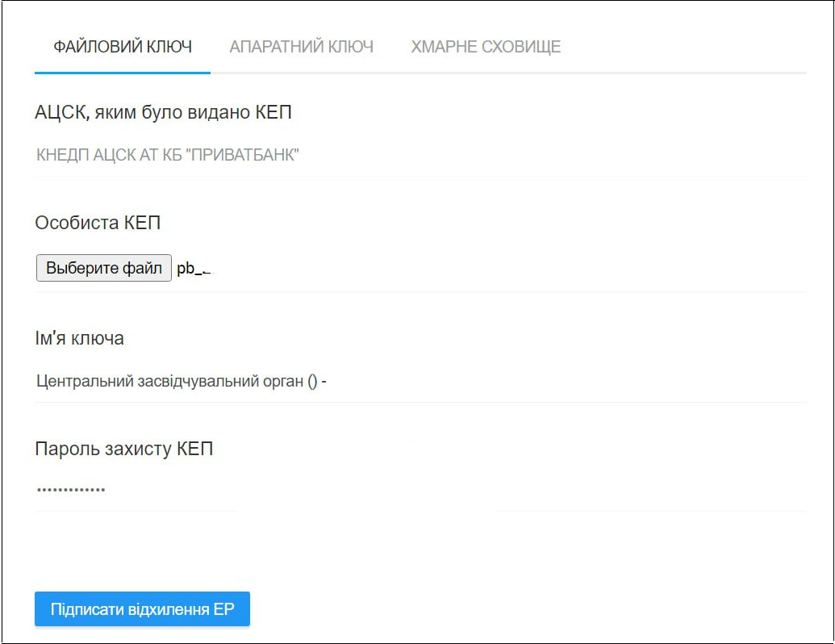Click the Особиста КЕП label
The height and width of the screenshot is (644, 835).
pos(98,223)
